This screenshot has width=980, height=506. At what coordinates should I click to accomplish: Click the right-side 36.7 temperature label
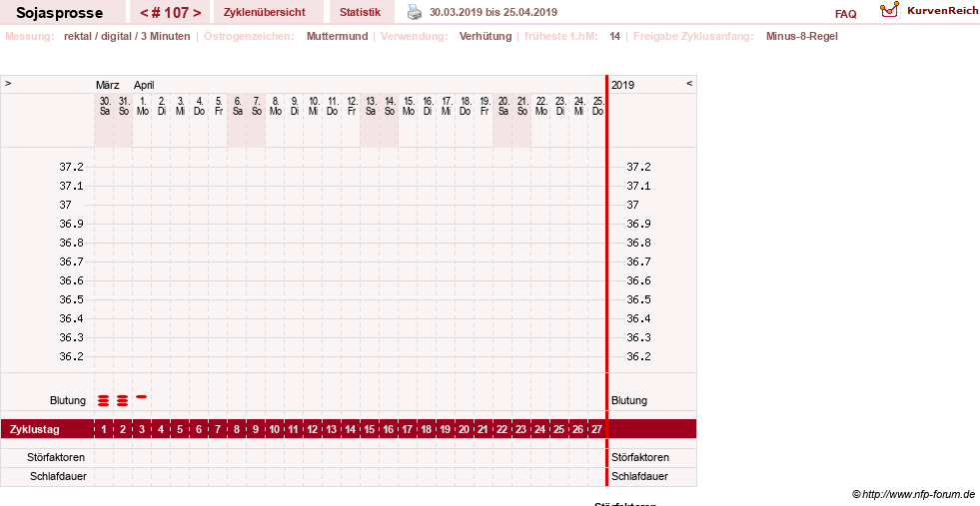point(638,261)
